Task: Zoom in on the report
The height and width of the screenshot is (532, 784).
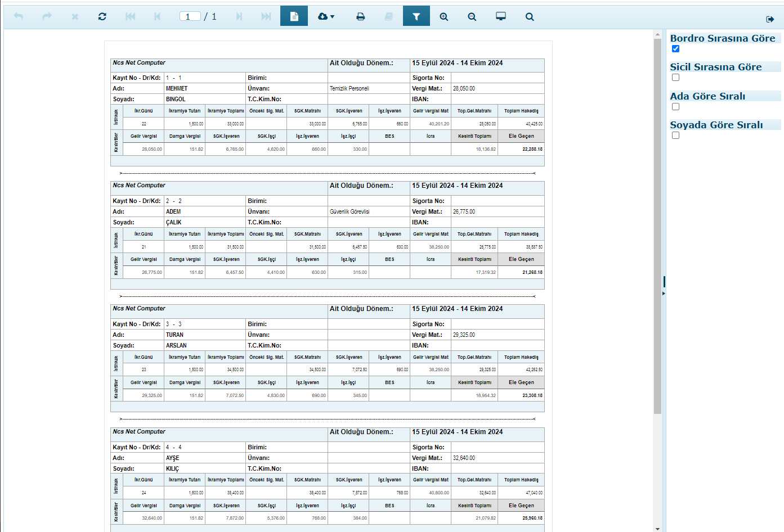Action: [x=444, y=16]
